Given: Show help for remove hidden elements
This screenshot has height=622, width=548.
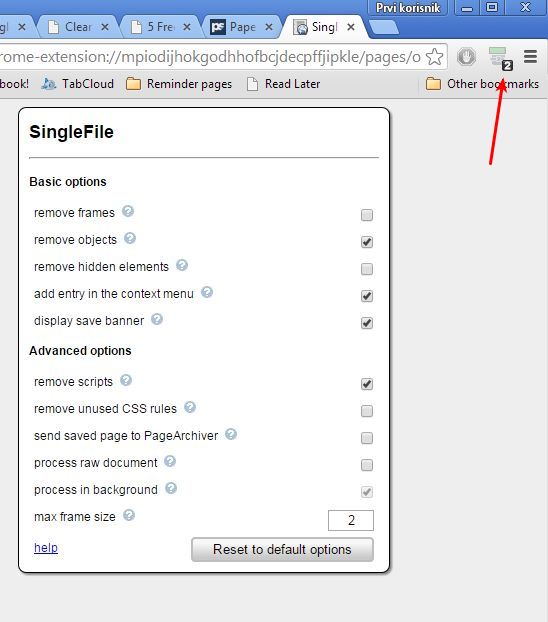Looking at the screenshot, I should [x=182, y=265].
